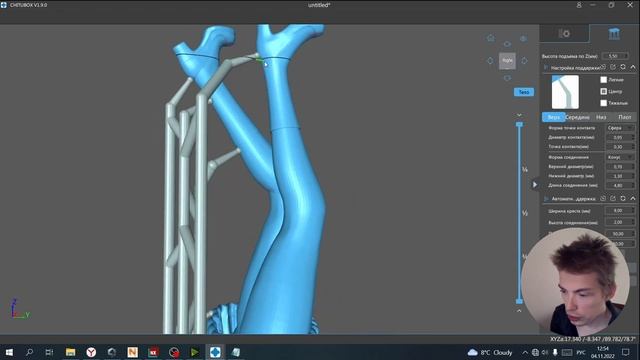Check the Легкие support checkbox
The height and width of the screenshot is (360, 640).
pyautogui.click(x=604, y=80)
